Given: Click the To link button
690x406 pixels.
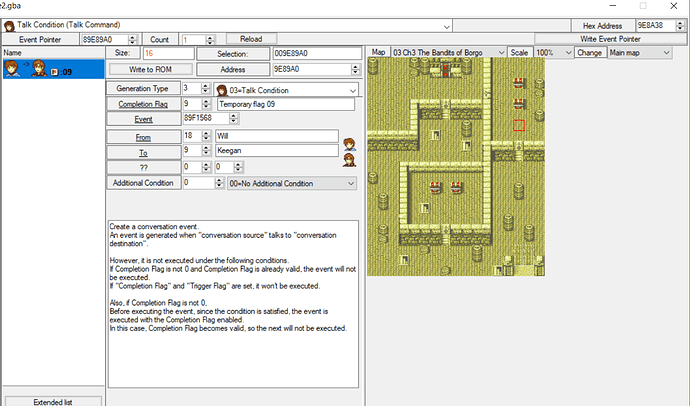Looking at the screenshot, I should point(143,153).
